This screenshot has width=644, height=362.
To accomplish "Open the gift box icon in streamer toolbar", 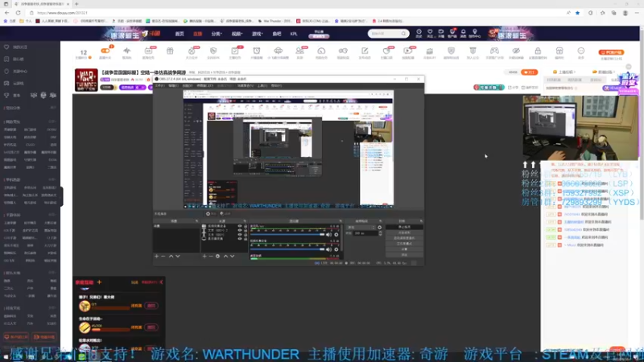I will (170, 51).
